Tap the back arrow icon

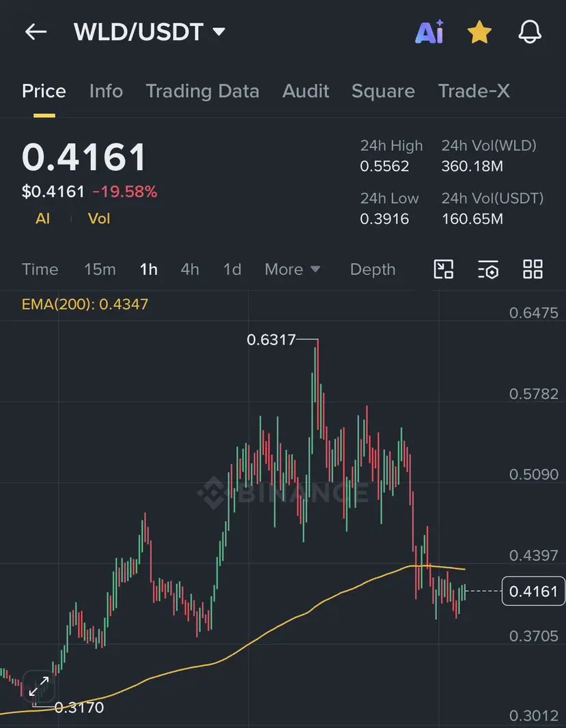(36, 32)
